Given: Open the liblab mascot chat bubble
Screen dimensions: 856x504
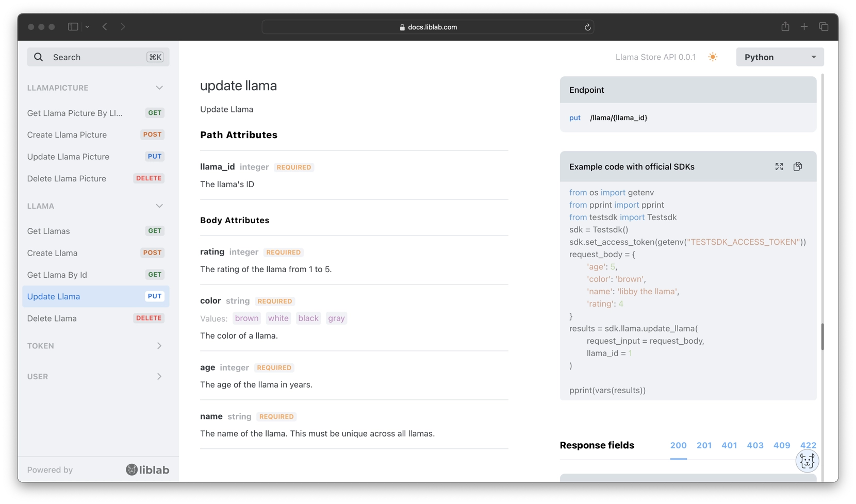Looking at the screenshot, I should pos(807,461).
